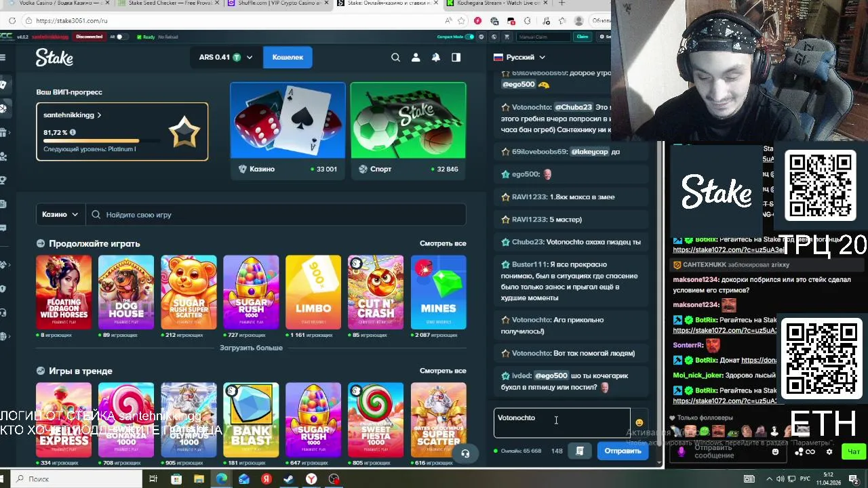Open Bank Blast game tile

[x=251, y=420]
